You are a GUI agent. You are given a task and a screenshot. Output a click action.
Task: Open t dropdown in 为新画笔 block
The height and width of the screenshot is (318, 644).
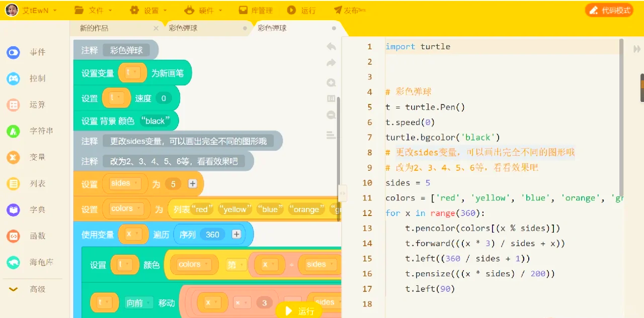(x=132, y=72)
